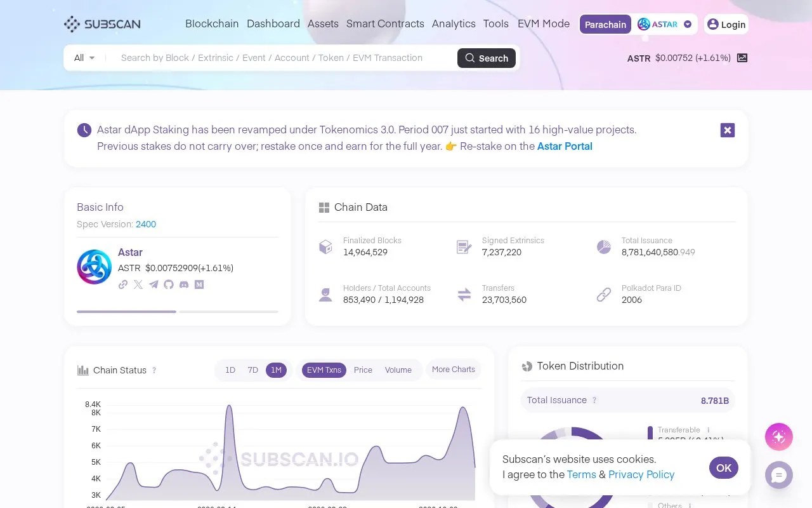Expand the Tools menu
The height and width of the screenshot is (508, 812).
(x=496, y=23)
